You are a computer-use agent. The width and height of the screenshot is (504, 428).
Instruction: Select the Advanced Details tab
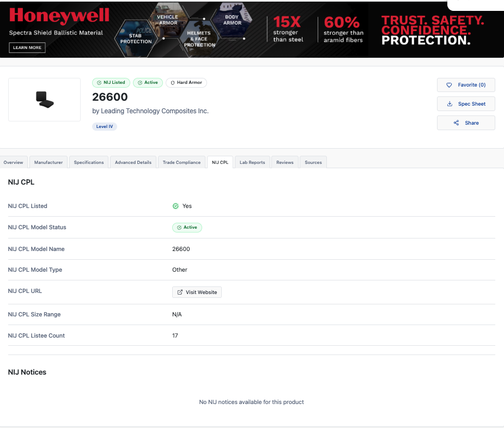[133, 162]
